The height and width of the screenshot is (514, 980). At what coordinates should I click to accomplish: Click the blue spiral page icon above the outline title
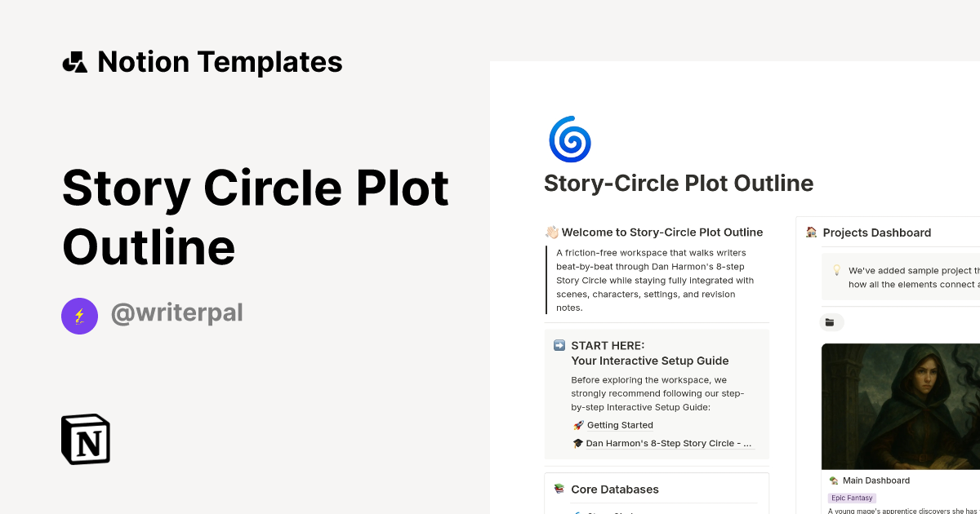click(x=569, y=140)
